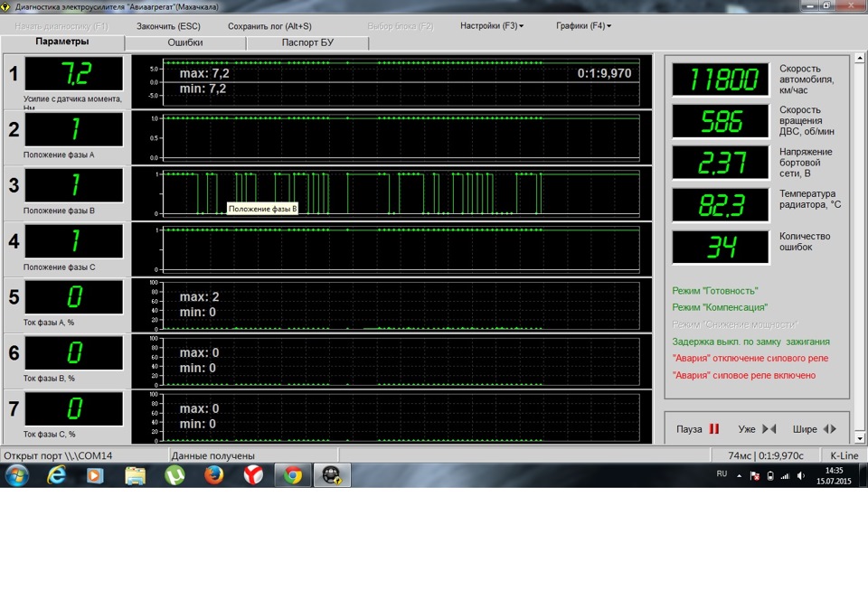Switch to the Ошибки tab
Screen dimensions: 868x590
tap(184, 42)
